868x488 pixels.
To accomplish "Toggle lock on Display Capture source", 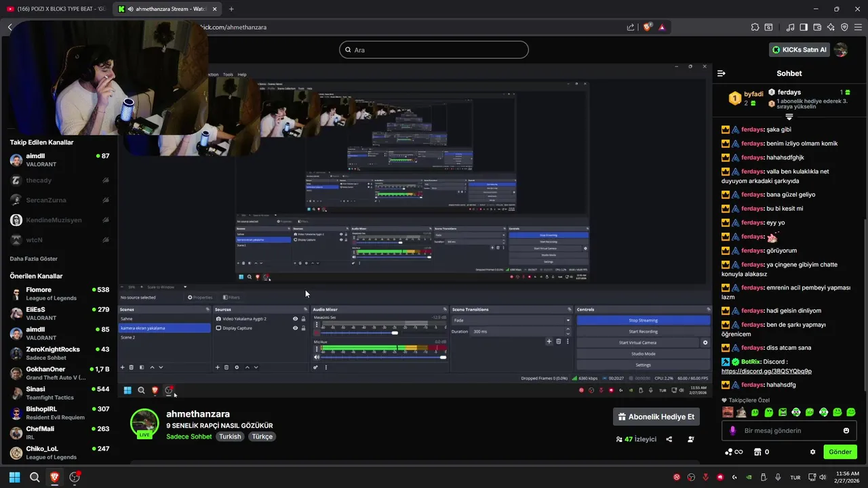I will [303, 328].
